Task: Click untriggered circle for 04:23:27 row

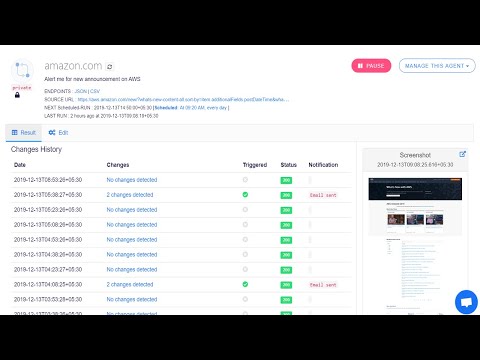Action: [245, 269]
